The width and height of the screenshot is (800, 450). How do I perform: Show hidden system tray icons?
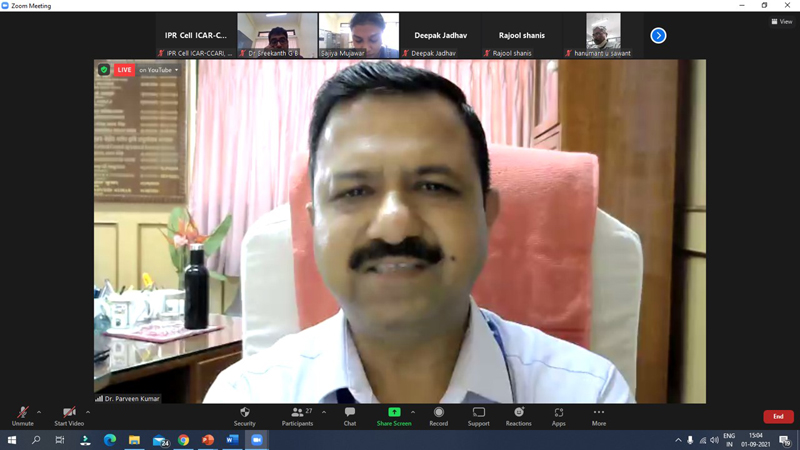pyautogui.click(x=678, y=440)
